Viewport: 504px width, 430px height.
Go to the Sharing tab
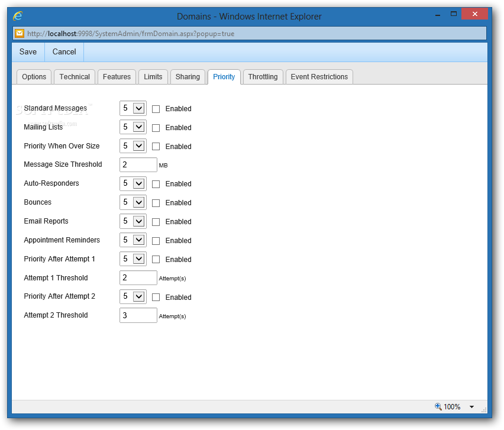click(188, 77)
